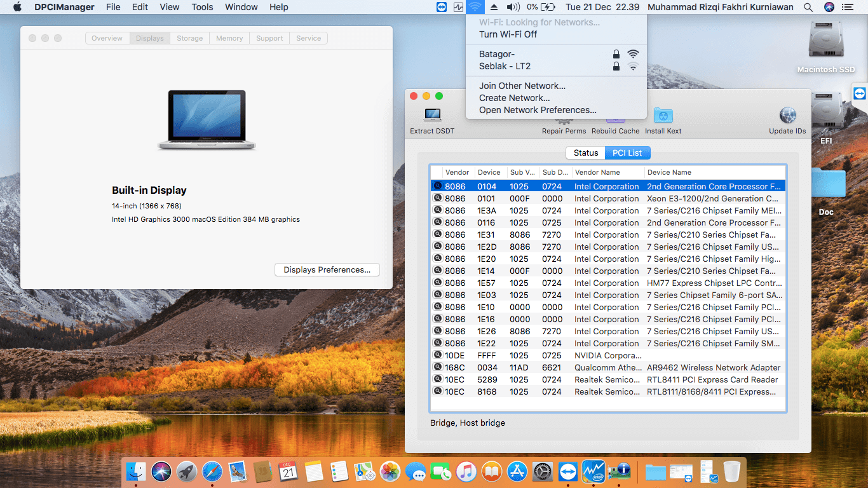Open the eject menu in the menu bar
This screenshot has width=868, height=488.
492,7
